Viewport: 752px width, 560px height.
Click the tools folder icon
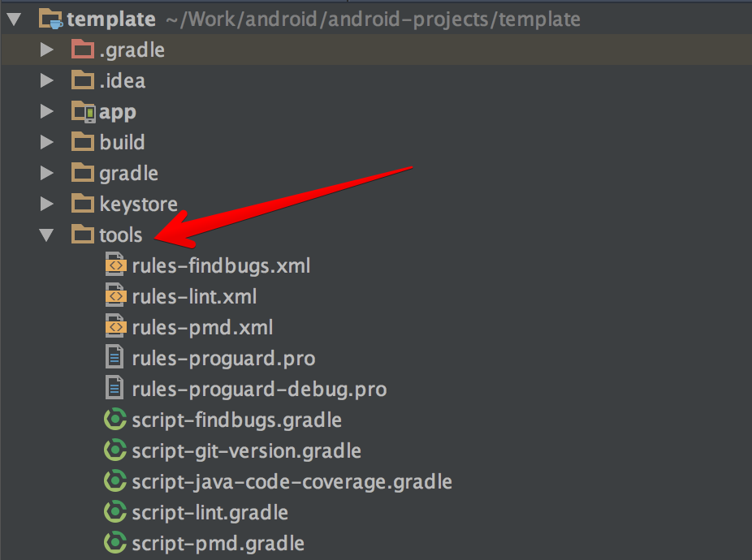tap(83, 235)
